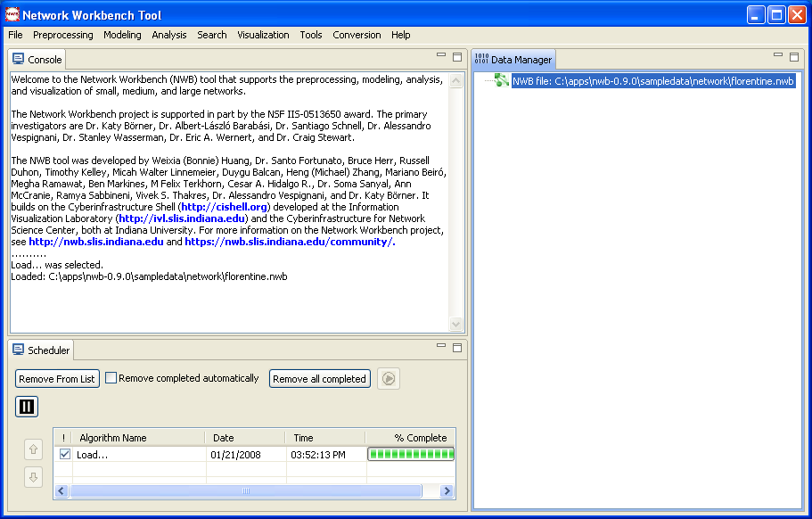Open the nwb.slis.indiana.edu/community link
This screenshot has width=812, height=519.
pos(290,242)
